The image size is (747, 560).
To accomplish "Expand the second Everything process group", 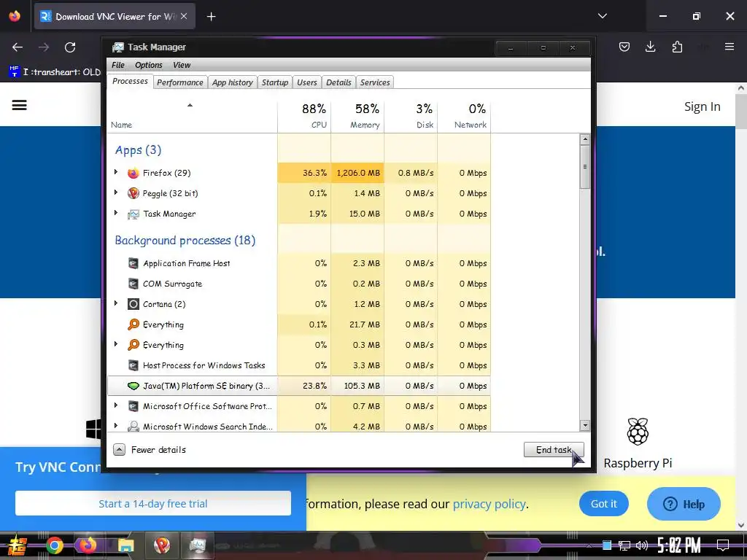I will click(116, 344).
